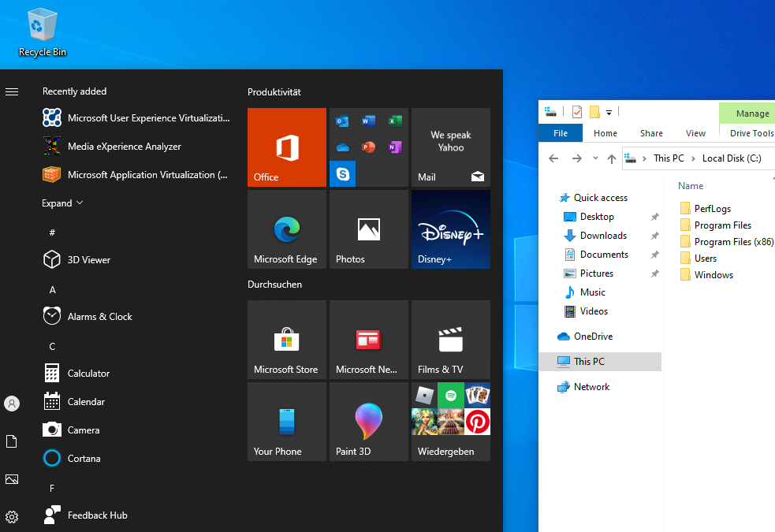Select Quick access in navigation pane
This screenshot has width=775, height=532.
click(x=600, y=198)
